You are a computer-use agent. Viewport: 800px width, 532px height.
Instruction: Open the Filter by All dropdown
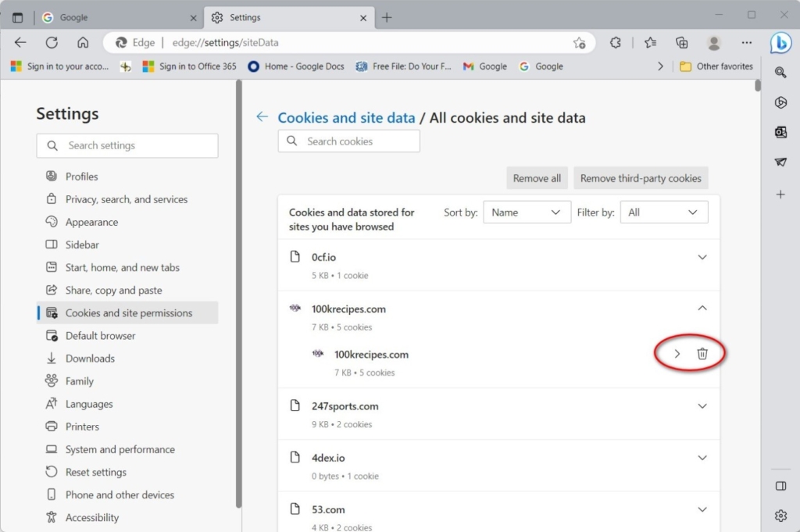tap(663, 212)
